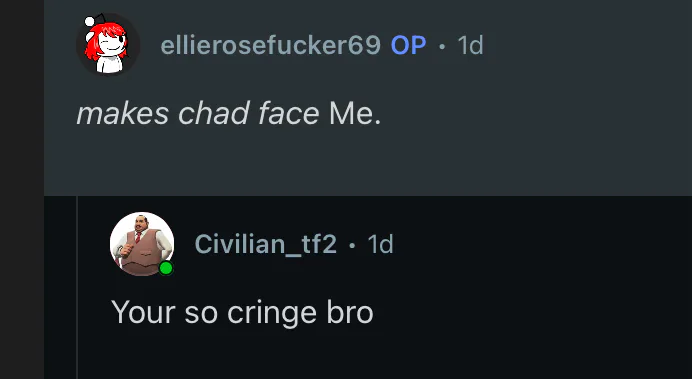Click the word "chad" in OP comment

214,113
